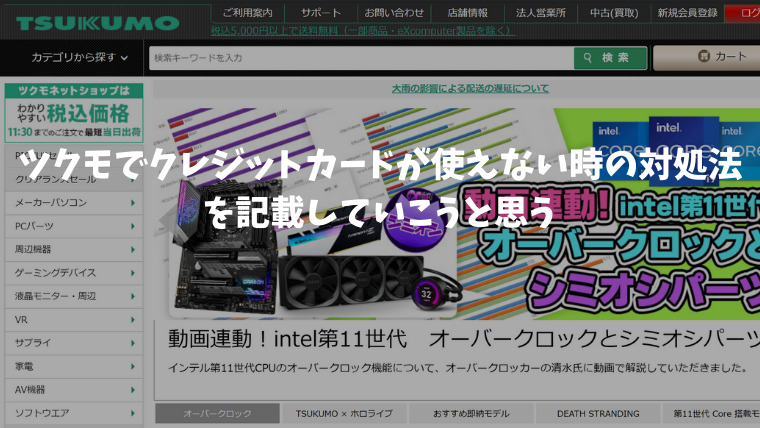Switch to the DEATH STRANDING tab
This screenshot has height=428, width=760.
[598, 413]
